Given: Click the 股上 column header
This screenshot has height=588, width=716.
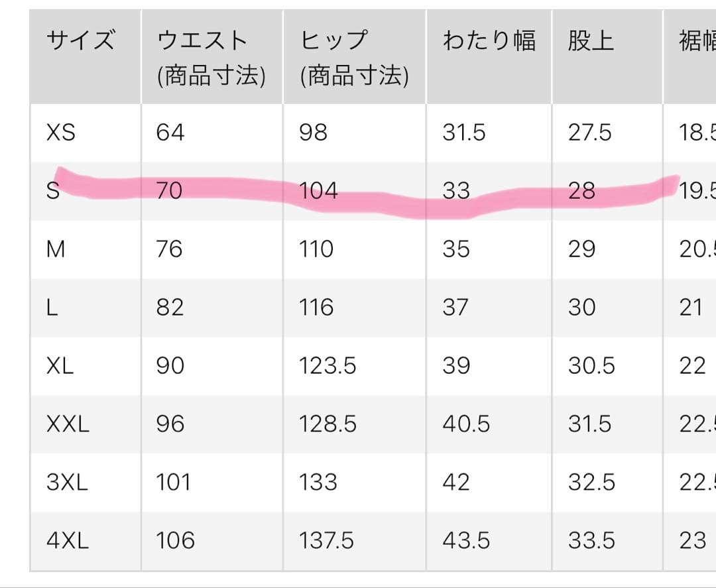Looking at the screenshot, I should tap(591, 40).
